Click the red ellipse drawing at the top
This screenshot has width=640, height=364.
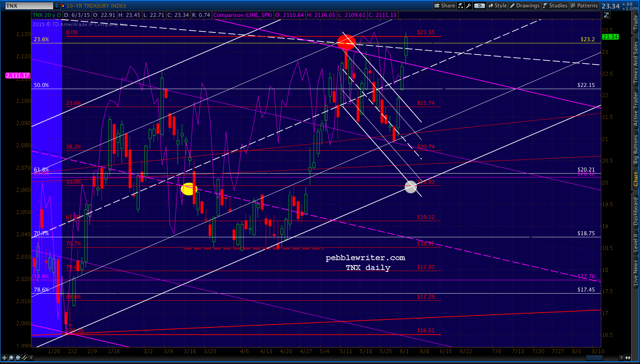pyautogui.click(x=346, y=42)
